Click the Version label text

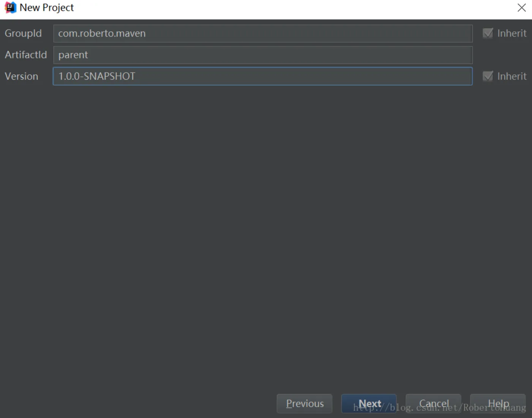point(21,76)
